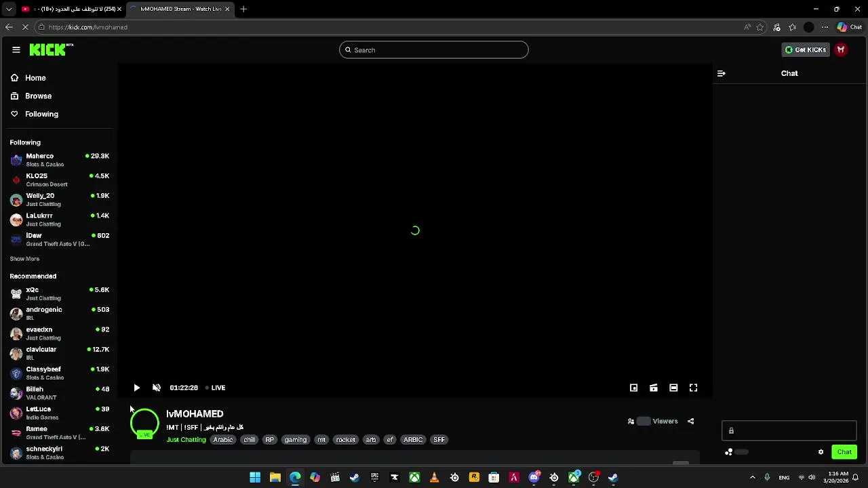Click the chat message input box
The image size is (868, 488).
pos(789,431)
